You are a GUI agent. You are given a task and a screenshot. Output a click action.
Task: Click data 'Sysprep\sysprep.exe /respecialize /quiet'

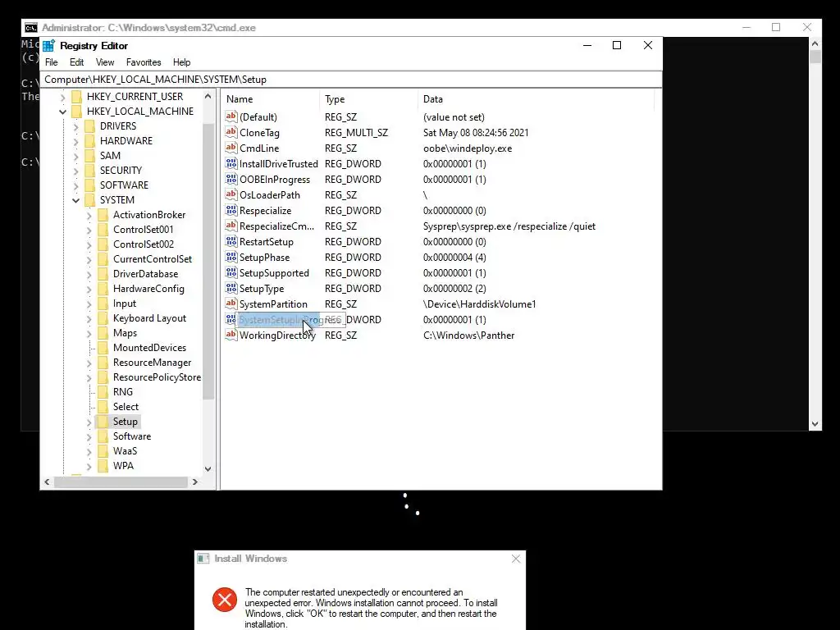509,226
